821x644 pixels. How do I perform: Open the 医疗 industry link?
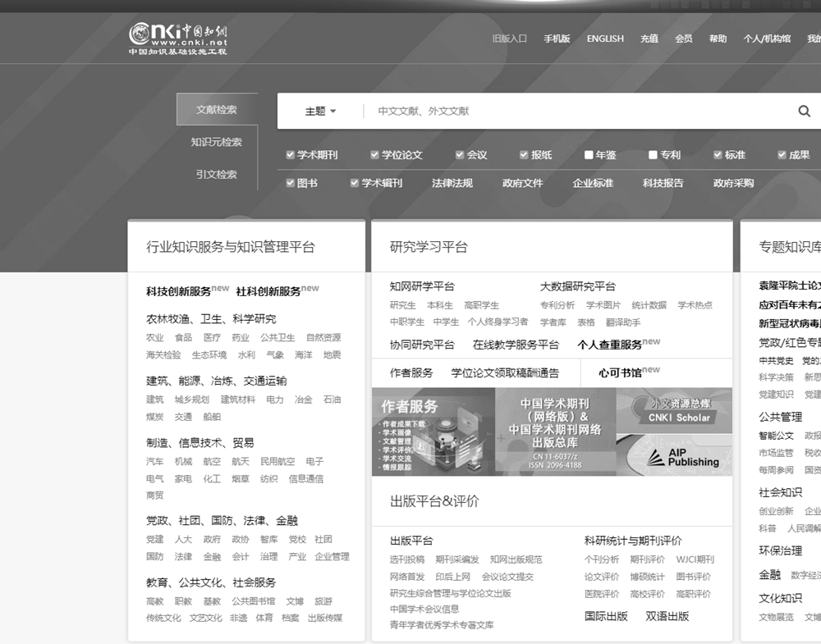(x=212, y=337)
